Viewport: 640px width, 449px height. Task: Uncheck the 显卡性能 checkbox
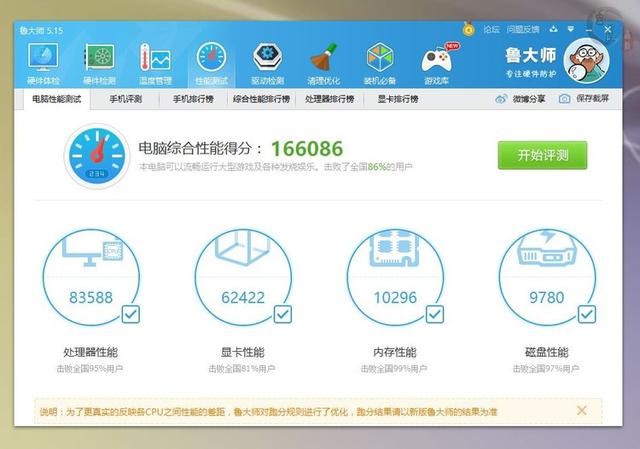click(282, 314)
